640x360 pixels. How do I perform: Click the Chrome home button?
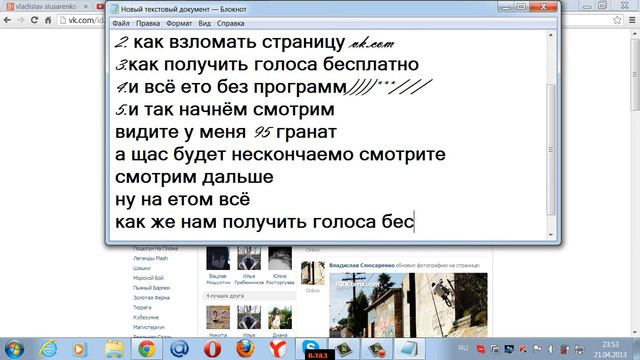point(48,20)
